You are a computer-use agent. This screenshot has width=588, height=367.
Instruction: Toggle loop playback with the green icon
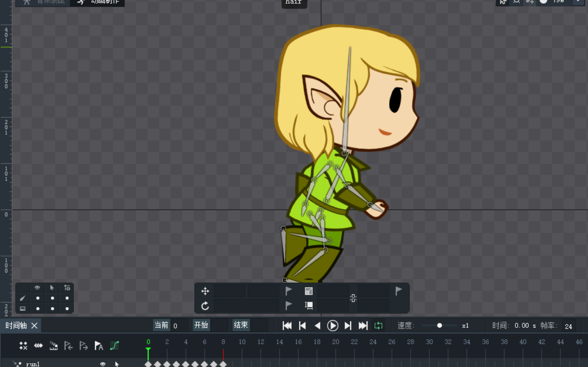click(x=378, y=326)
